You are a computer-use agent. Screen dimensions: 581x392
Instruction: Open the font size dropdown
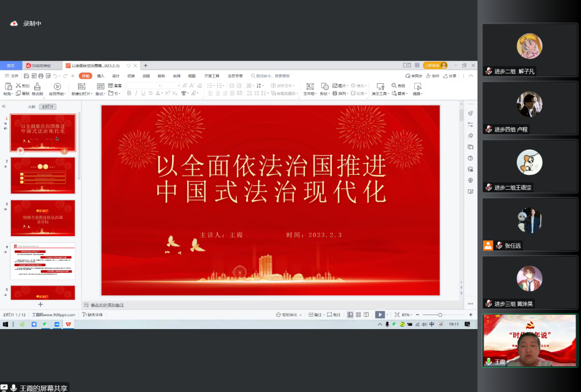tap(179, 85)
